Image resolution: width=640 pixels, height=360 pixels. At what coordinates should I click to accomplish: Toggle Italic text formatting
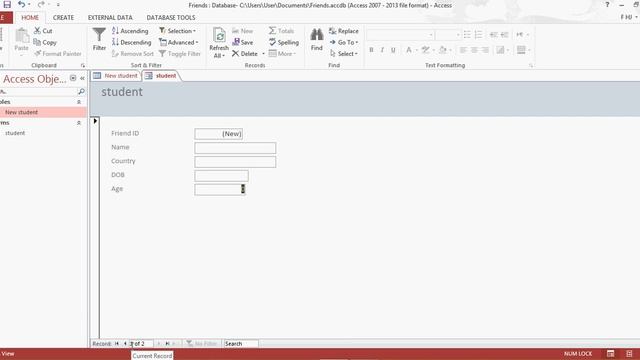[382, 50]
